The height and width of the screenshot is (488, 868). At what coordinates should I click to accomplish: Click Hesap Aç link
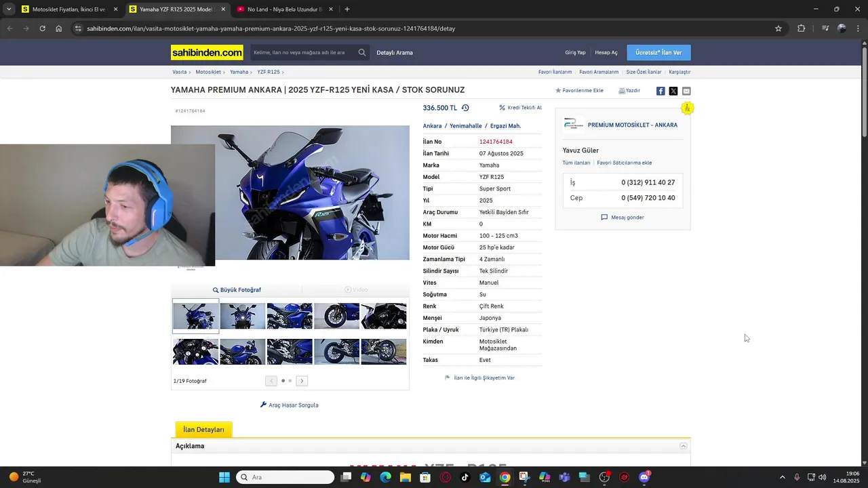(x=606, y=52)
